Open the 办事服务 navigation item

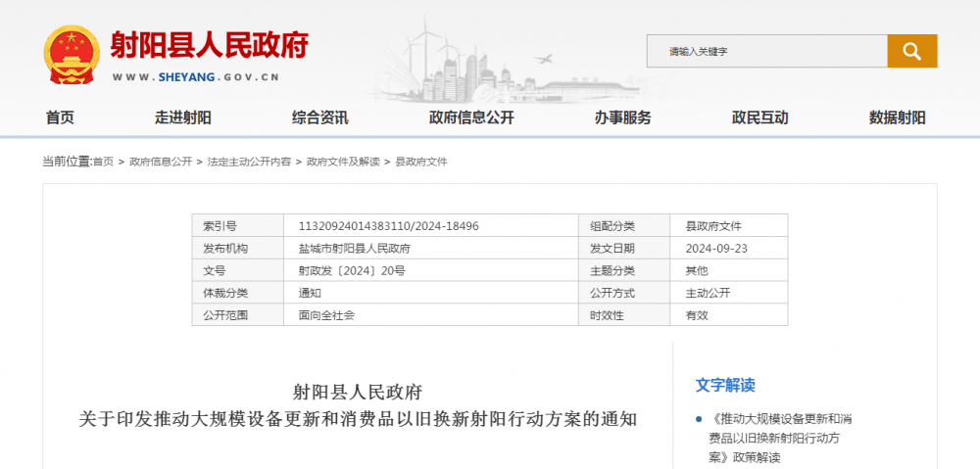point(622,117)
